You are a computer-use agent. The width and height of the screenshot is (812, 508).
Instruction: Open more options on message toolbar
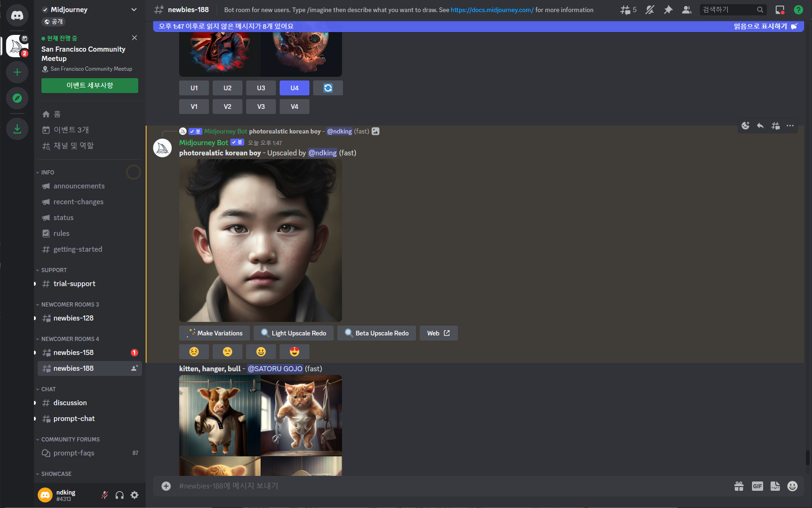(790, 126)
